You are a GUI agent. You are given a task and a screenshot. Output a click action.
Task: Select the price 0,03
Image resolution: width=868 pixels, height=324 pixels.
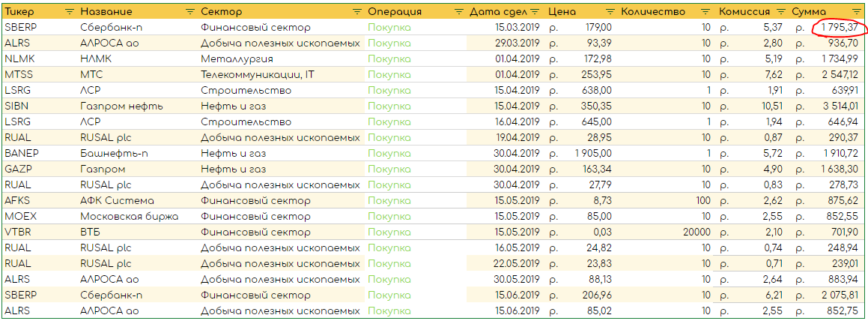tap(602, 232)
